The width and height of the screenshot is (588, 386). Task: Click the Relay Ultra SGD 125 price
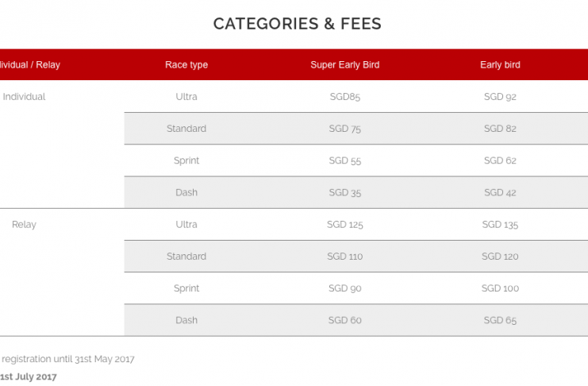click(x=345, y=224)
